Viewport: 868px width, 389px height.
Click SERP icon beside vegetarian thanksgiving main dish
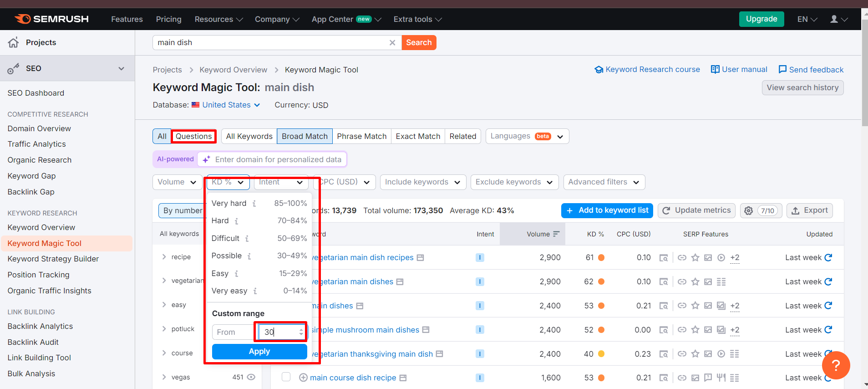pyautogui.click(x=439, y=354)
